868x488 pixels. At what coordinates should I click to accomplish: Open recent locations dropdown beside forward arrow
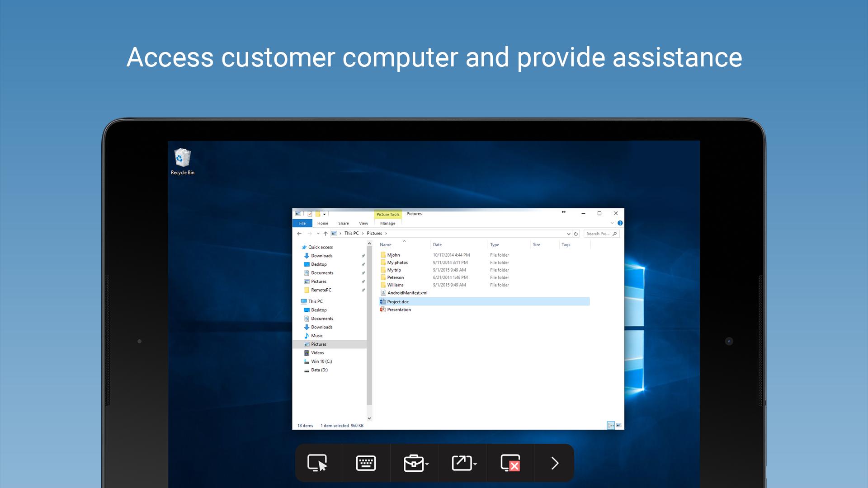(318, 234)
